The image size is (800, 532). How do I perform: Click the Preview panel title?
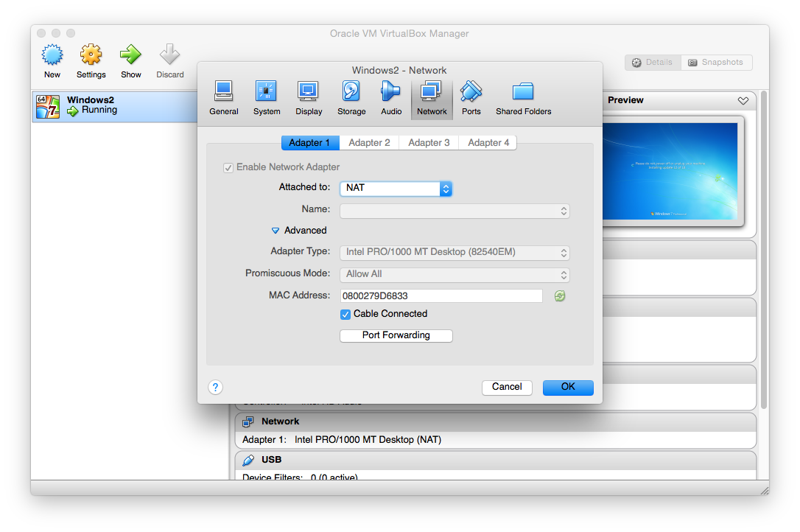pyautogui.click(x=625, y=101)
